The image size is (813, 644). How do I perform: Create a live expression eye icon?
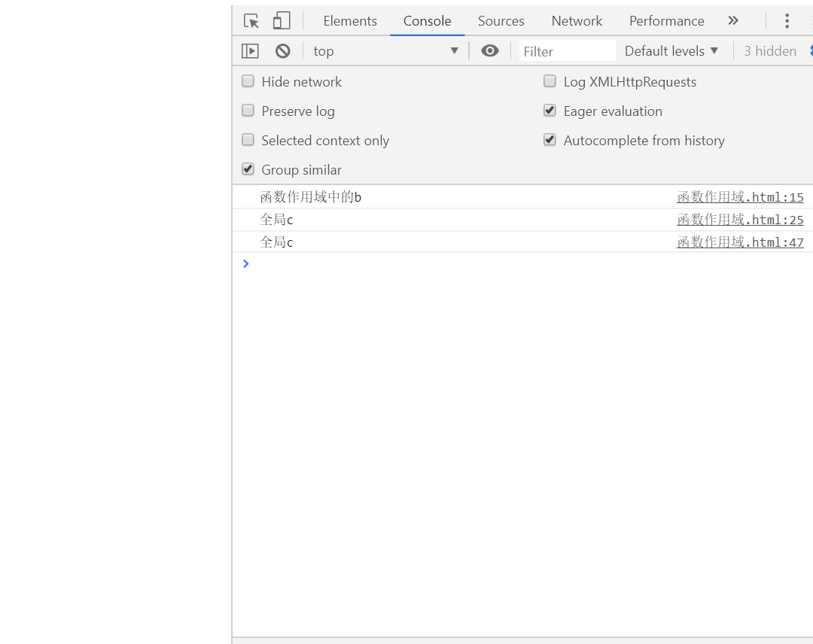tap(489, 50)
